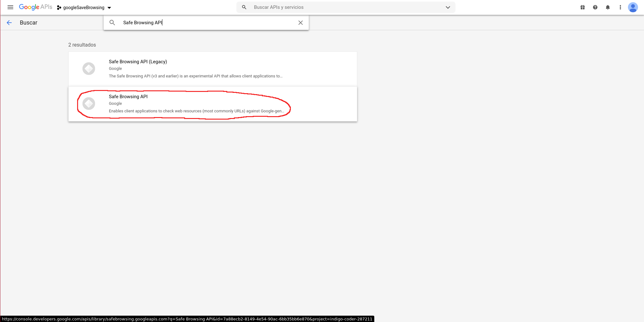Viewport: 644px width, 322px height.
Task: Expand the top search bar chevron
Action: [448, 7]
